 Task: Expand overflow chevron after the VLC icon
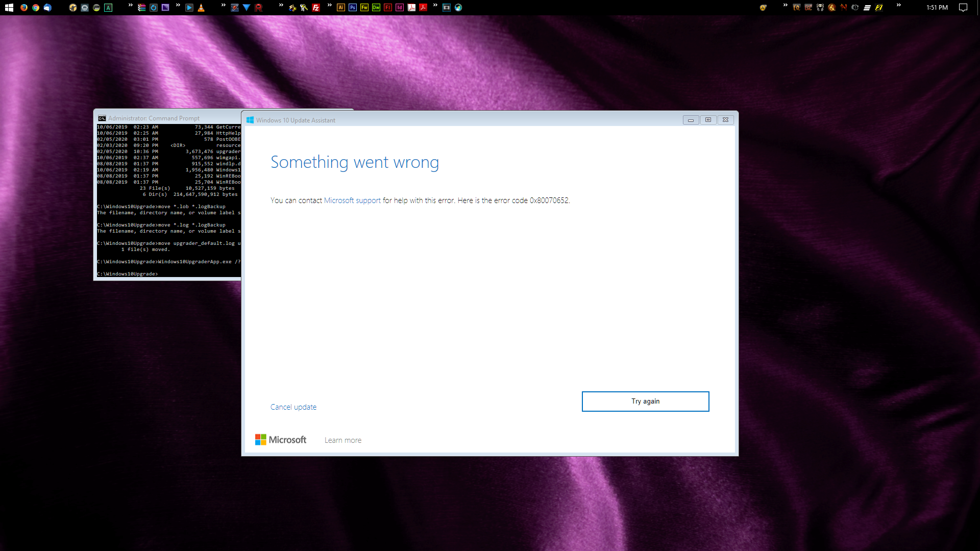pos(223,5)
